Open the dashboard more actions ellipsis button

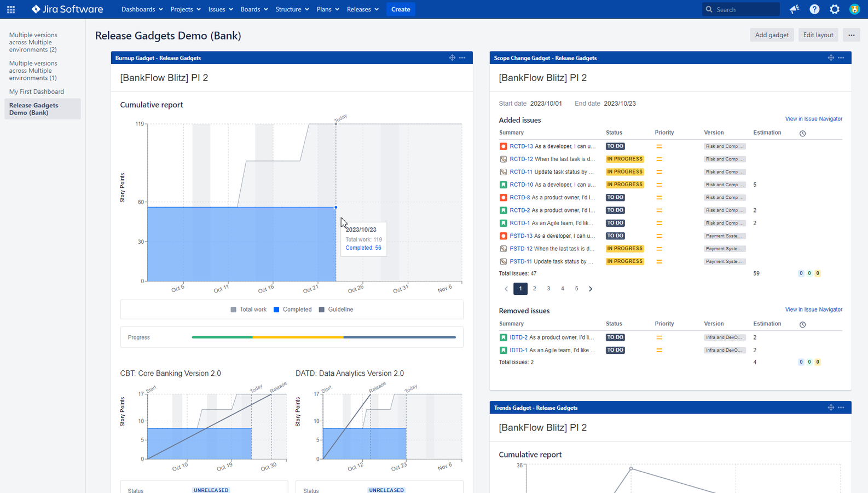[x=852, y=35]
